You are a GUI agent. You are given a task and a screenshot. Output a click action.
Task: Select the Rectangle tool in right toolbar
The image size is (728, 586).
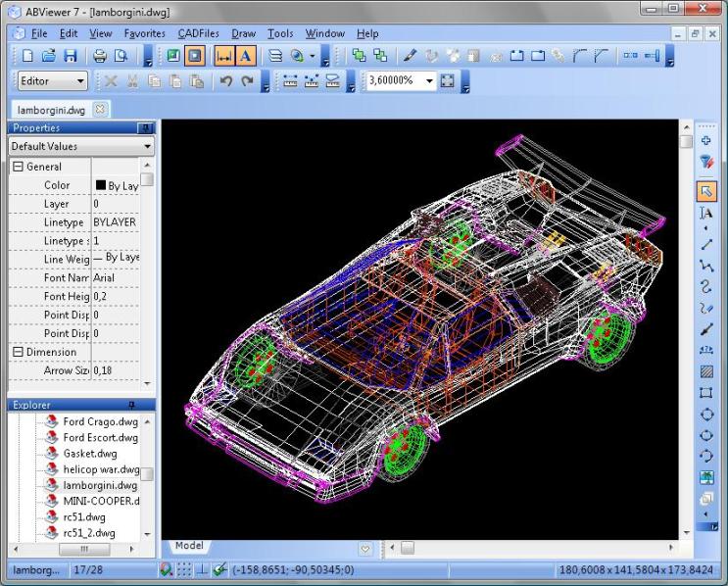[706, 393]
